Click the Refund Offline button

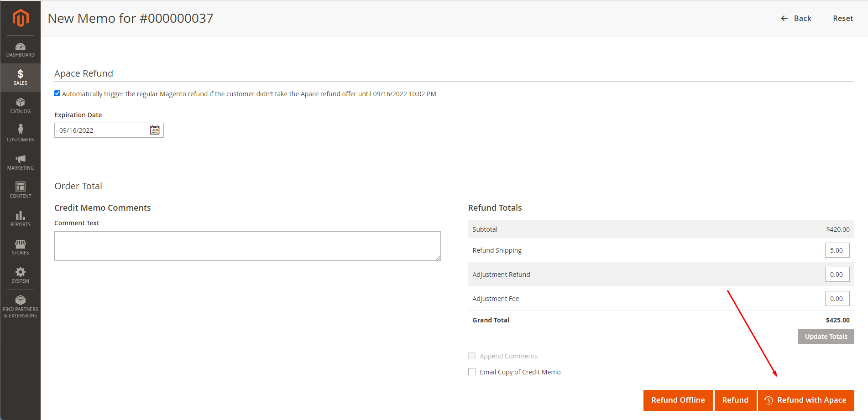pos(678,400)
